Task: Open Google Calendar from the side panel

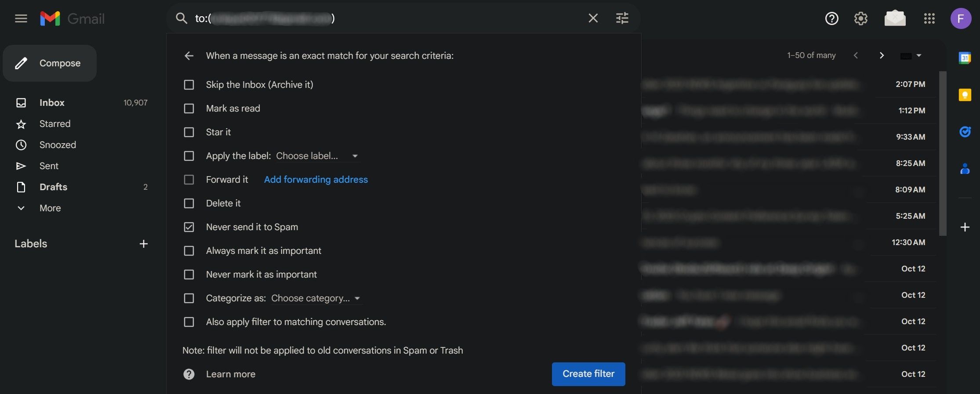Action: 965,57
